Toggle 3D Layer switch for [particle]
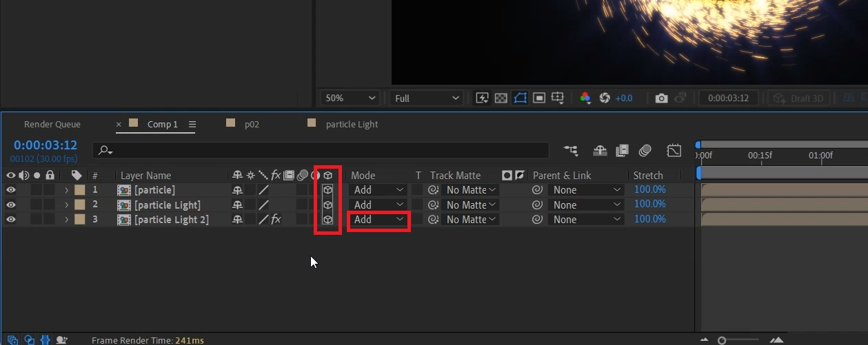 328,189
